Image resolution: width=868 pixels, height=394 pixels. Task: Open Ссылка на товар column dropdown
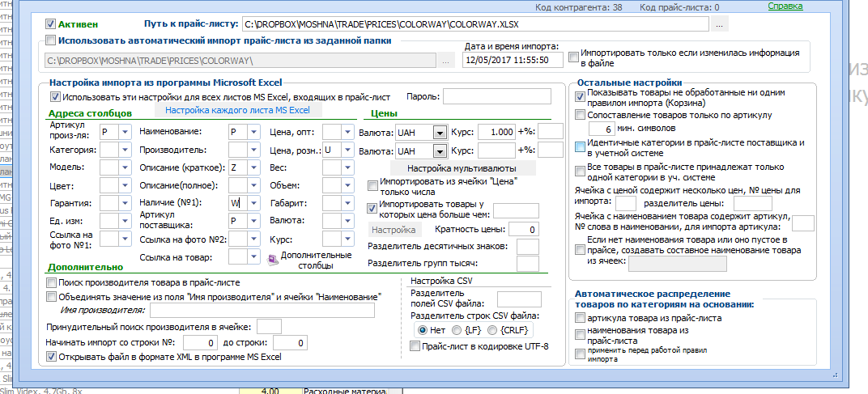pyautogui.click(x=253, y=256)
